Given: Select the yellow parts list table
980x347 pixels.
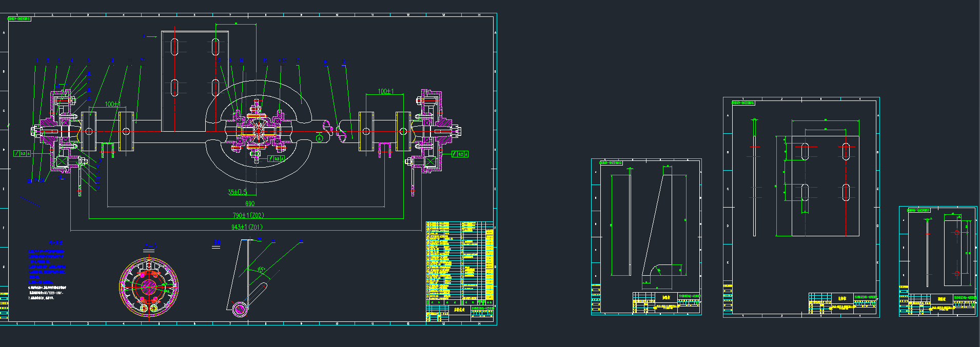Looking at the screenshot, I should pyautogui.click(x=459, y=261).
